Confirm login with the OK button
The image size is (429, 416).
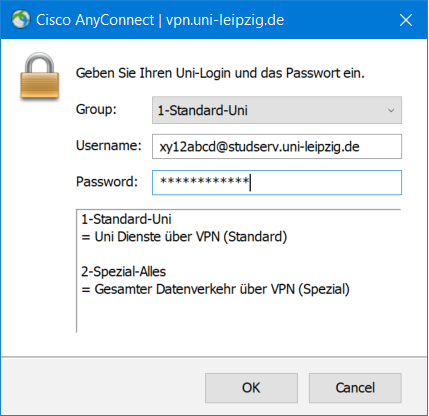click(251, 388)
